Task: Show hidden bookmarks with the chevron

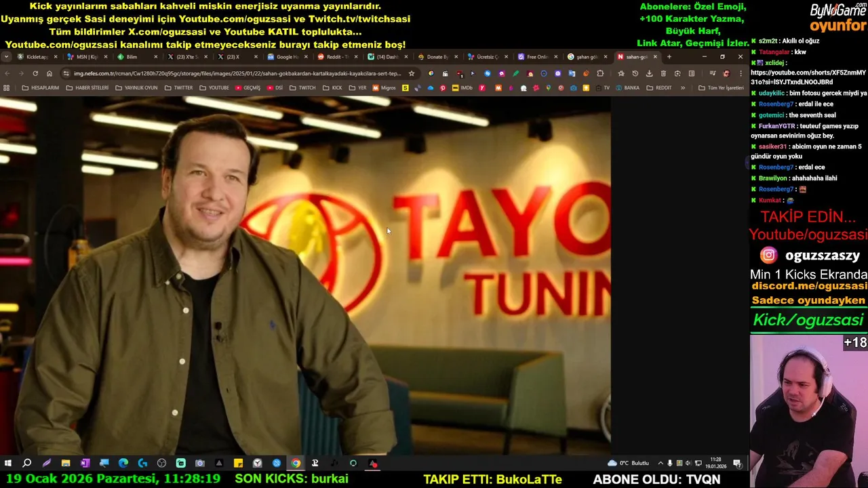Action: [x=683, y=87]
